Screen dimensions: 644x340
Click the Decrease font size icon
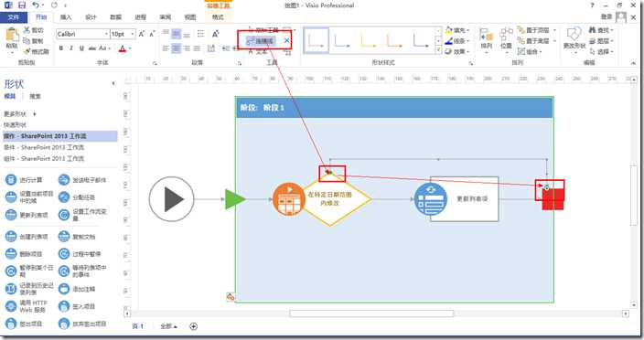152,34
